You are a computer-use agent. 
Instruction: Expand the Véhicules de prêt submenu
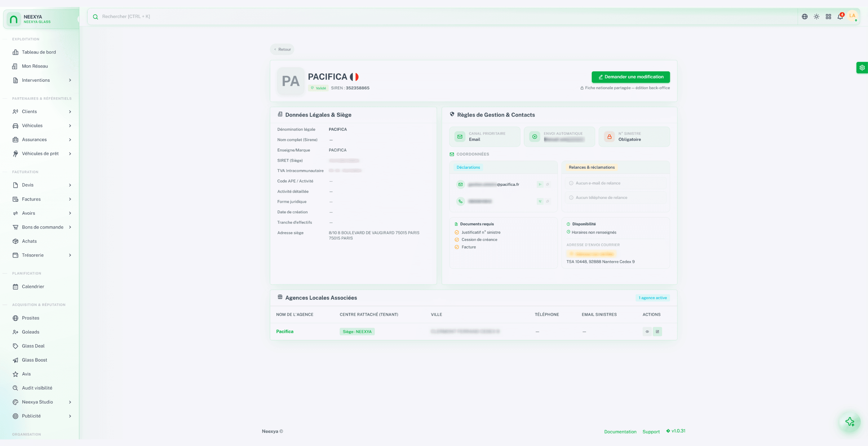[70, 154]
